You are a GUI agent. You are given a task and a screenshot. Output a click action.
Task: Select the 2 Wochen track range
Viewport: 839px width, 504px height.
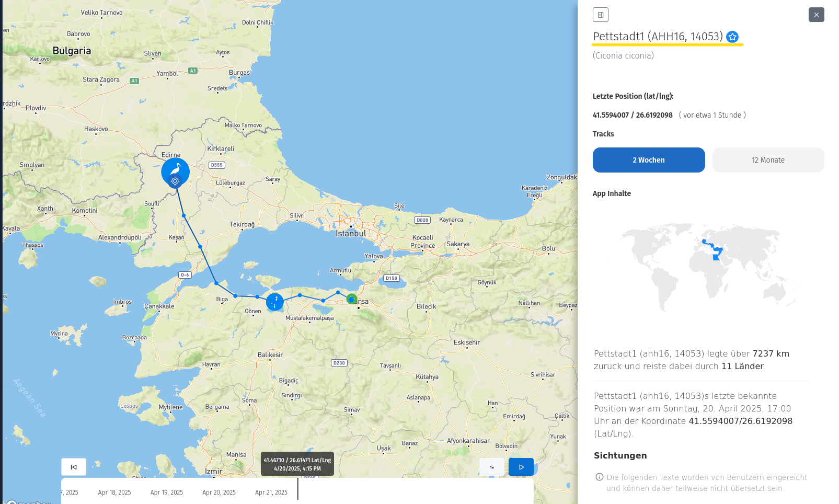tap(648, 160)
